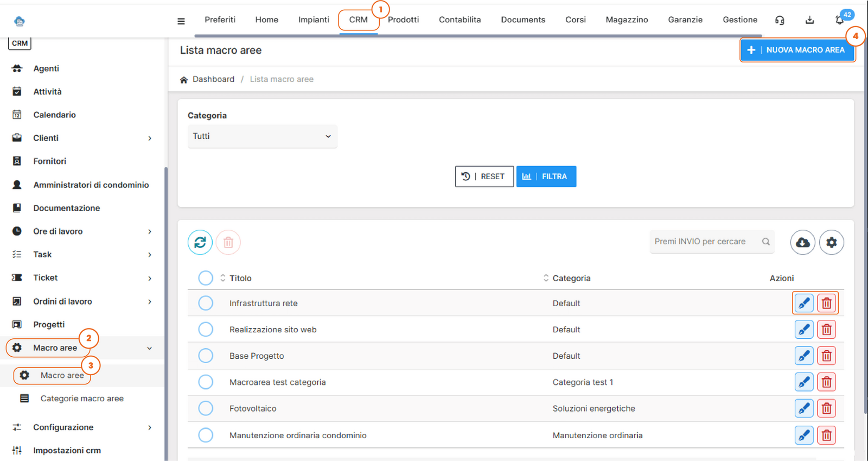The height and width of the screenshot is (461, 868).
Task: Edit the Infrastruttura rete row
Action: coord(803,303)
